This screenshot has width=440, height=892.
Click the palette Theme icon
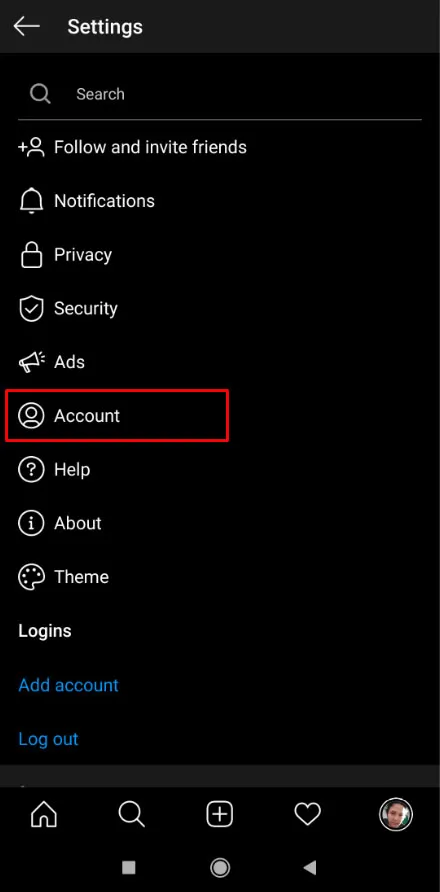click(x=31, y=577)
